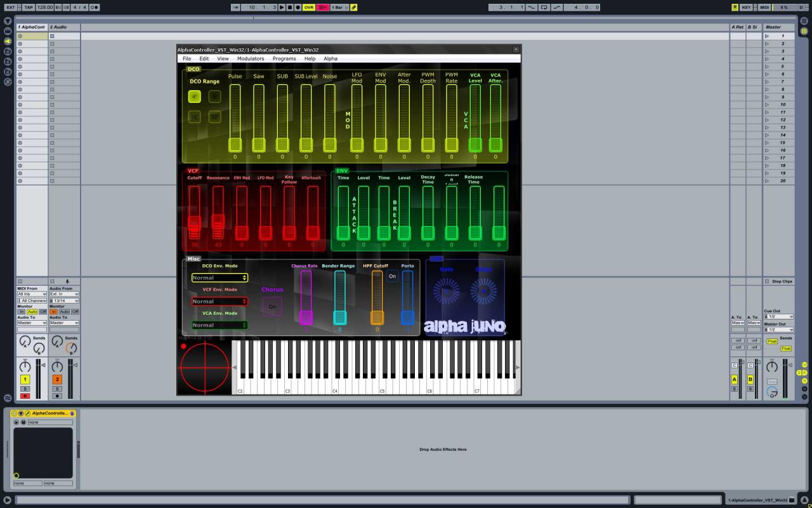Toggle the AlphaController device activator button

click(15, 413)
